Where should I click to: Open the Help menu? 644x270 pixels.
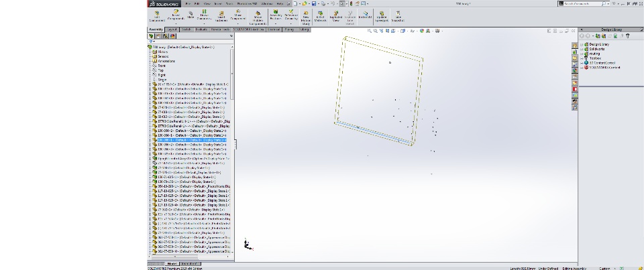tap(280, 4)
